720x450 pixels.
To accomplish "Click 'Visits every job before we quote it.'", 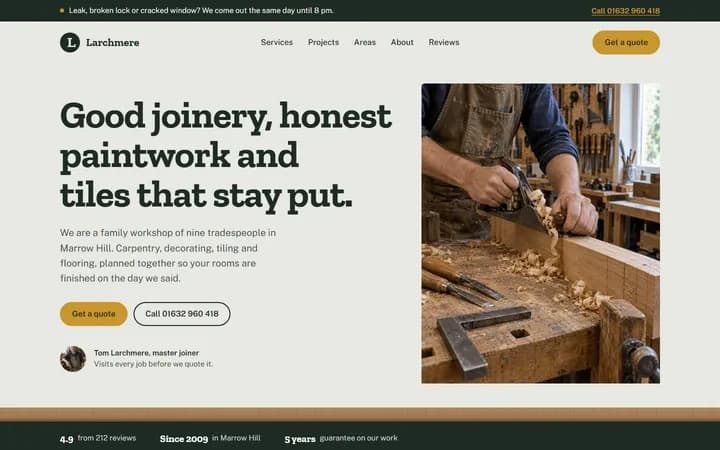I will tap(153, 364).
